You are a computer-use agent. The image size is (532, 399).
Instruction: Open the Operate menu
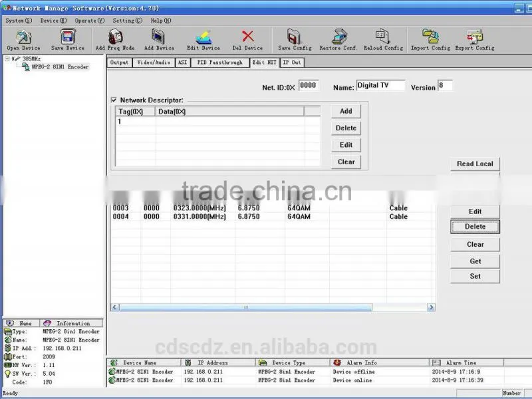coord(90,21)
